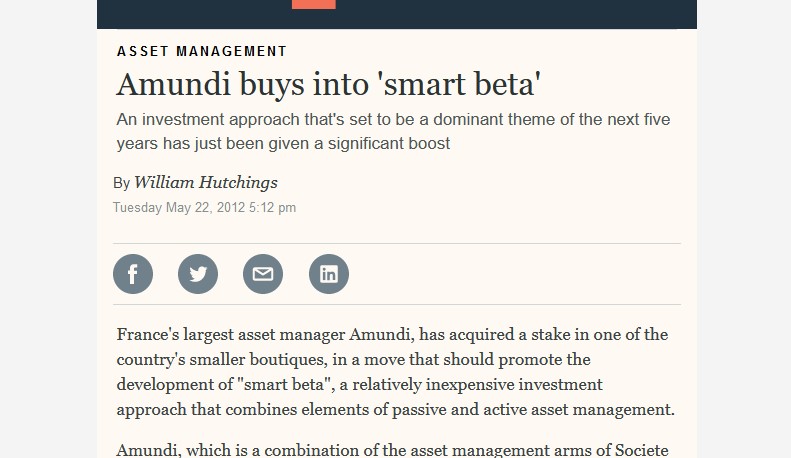This screenshot has width=791, height=458.
Task: Click the dark navy header bar
Action: pyautogui.click(x=520, y=13)
